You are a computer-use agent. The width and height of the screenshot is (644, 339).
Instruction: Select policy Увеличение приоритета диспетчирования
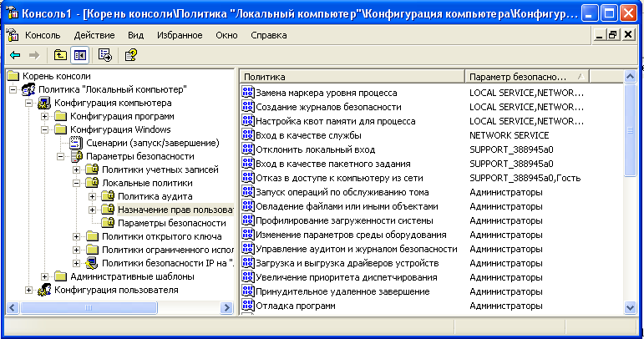click(347, 277)
